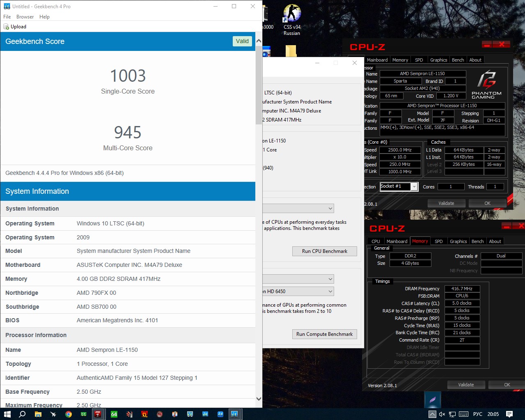
Task: Open the HD 6450 GPU device dropdown
Action: point(298,291)
